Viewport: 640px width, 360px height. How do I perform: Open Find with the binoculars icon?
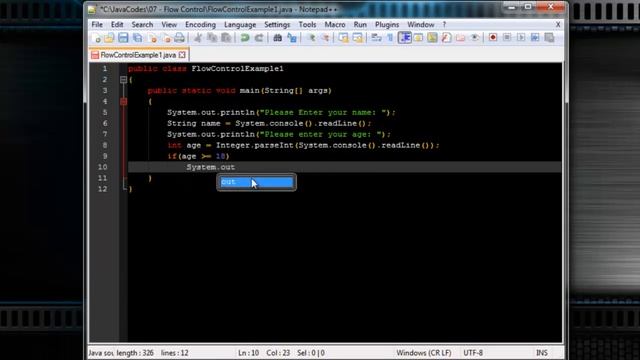point(278,38)
